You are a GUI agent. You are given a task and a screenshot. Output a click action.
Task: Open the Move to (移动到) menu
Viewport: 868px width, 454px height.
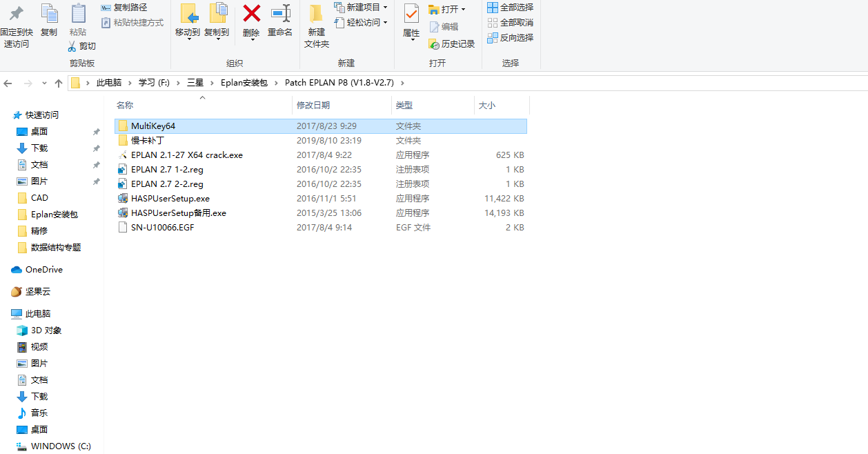(187, 22)
